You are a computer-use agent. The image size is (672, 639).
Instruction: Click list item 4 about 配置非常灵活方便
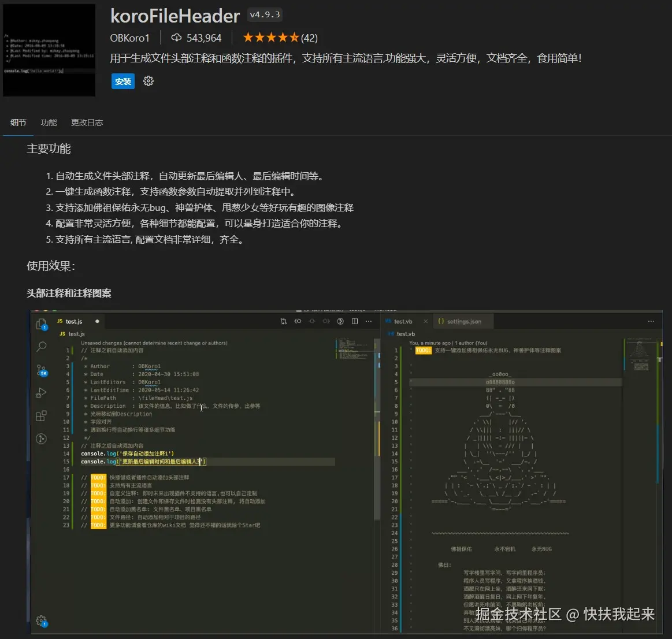(x=196, y=223)
